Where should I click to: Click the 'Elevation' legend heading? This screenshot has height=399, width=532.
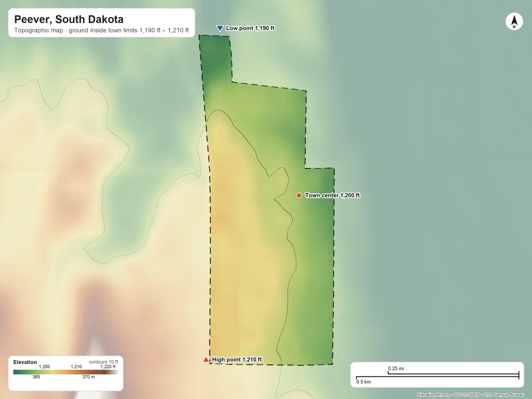[x=25, y=362]
